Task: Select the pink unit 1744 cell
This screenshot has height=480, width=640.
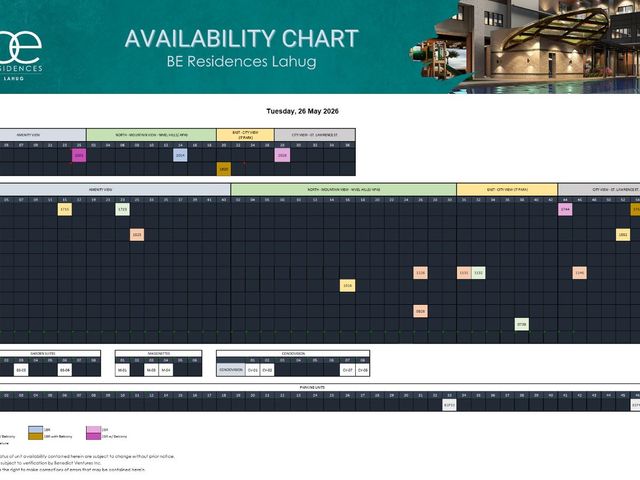Action: pos(565,209)
